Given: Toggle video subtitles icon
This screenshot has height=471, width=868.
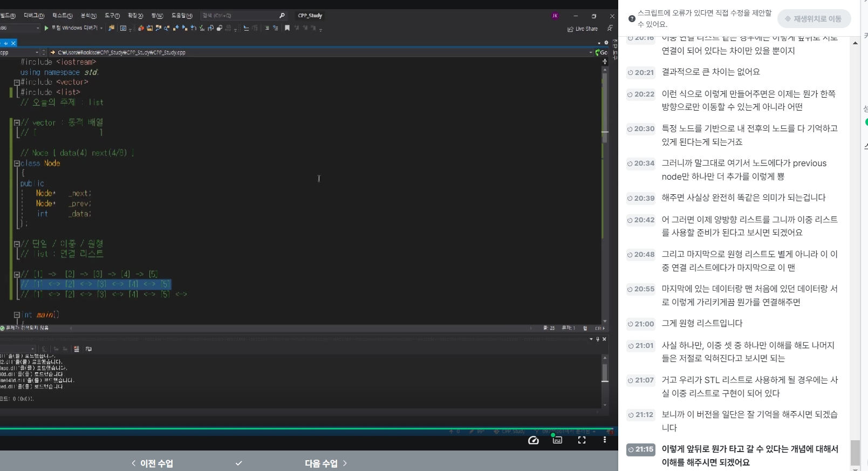Looking at the screenshot, I should [557, 440].
